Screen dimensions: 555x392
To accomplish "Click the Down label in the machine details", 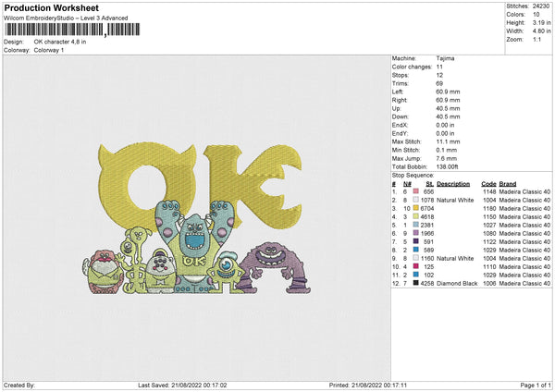I will tap(400, 116).
